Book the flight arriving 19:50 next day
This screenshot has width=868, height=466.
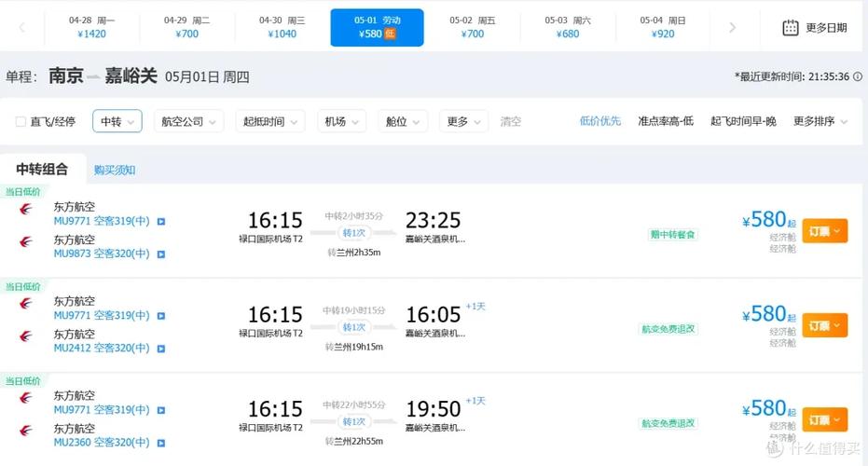point(825,419)
